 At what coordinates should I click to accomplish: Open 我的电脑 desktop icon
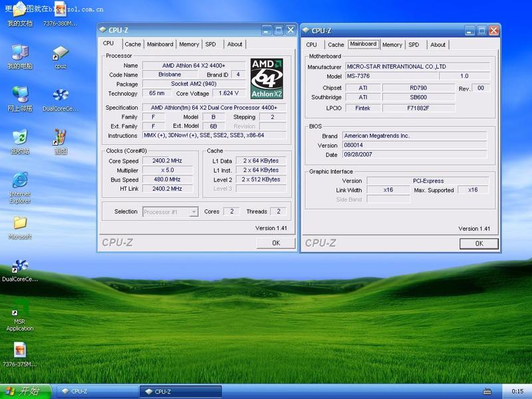20,53
